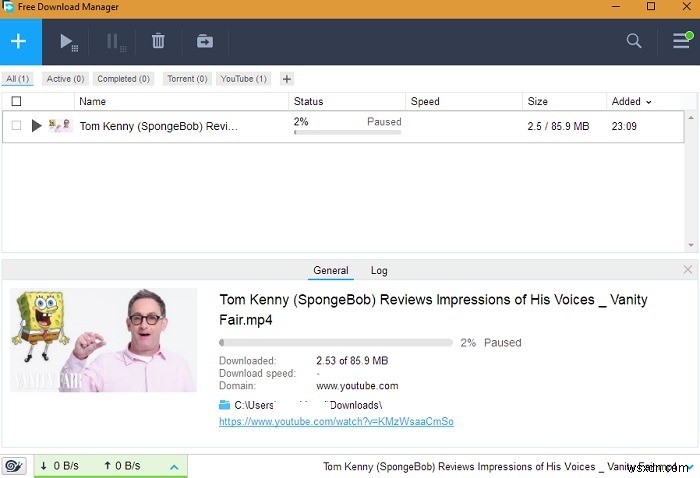Click the 23:09 added time cell
The image size is (700, 478).
(624, 126)
